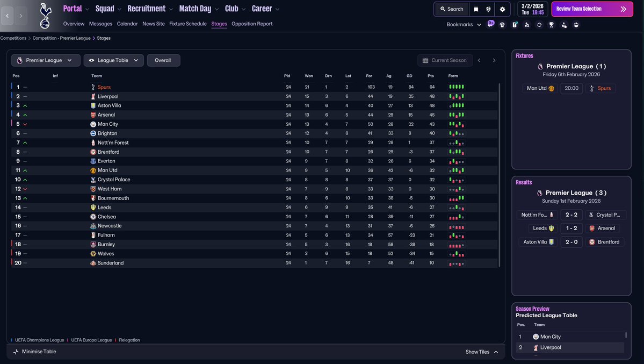Toggle Show Tiles at bottom right
This screenshot has height=364, width=644.
tap(482, 352)
